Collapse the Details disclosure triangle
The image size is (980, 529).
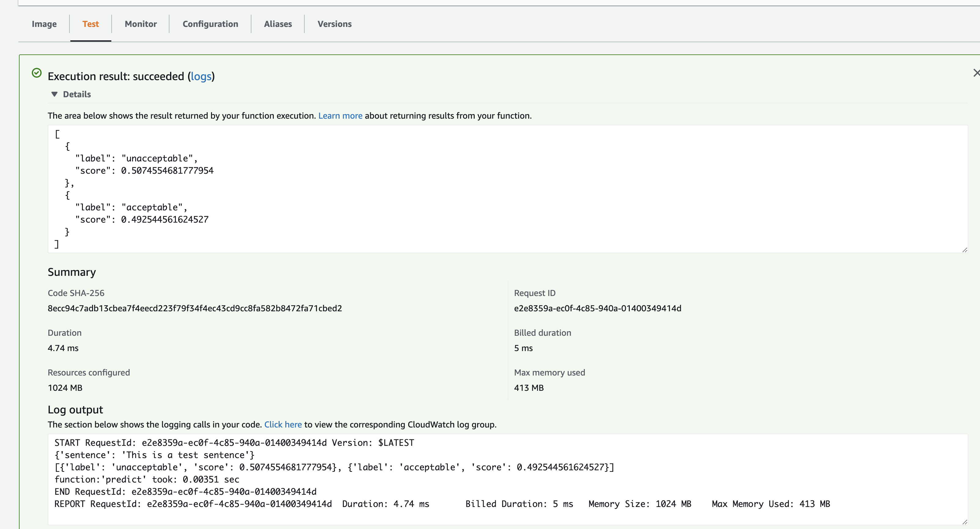(x=54, y=94)
